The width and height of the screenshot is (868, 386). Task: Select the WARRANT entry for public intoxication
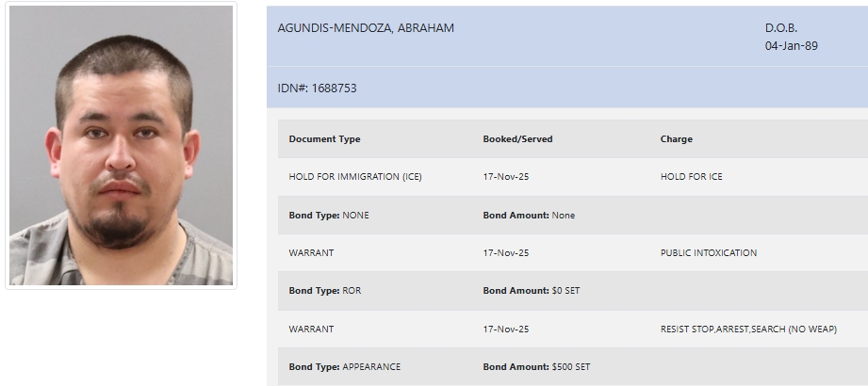pos(311,253)
